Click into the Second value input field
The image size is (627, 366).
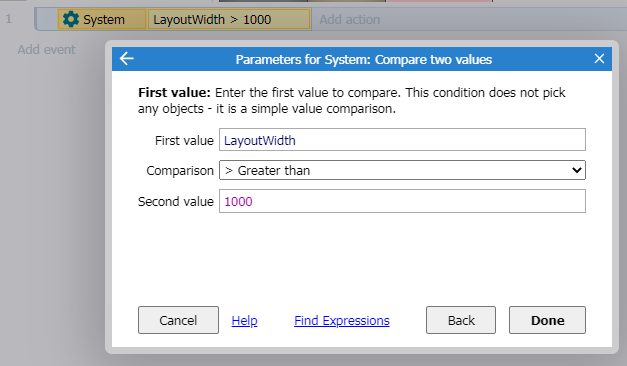coord(402,201)
